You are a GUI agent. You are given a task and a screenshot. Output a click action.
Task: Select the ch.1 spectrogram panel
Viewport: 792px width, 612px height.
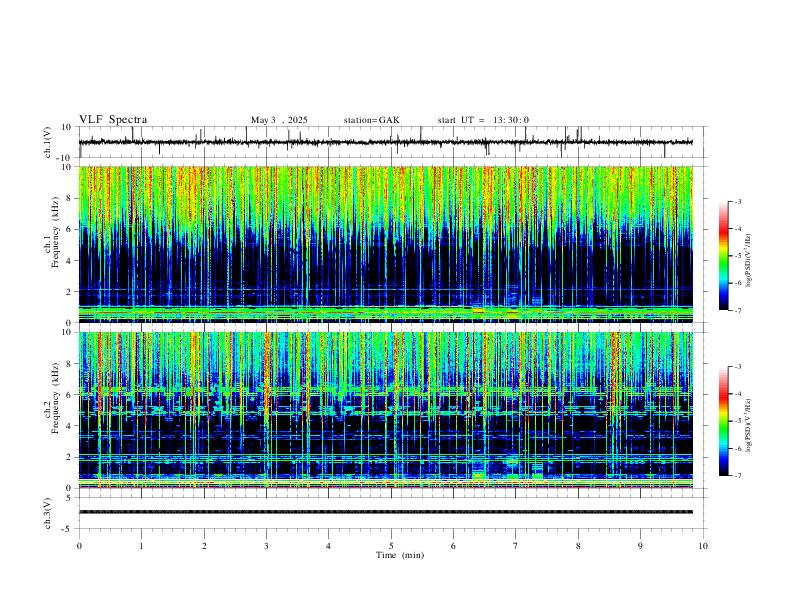coord(385,244)
